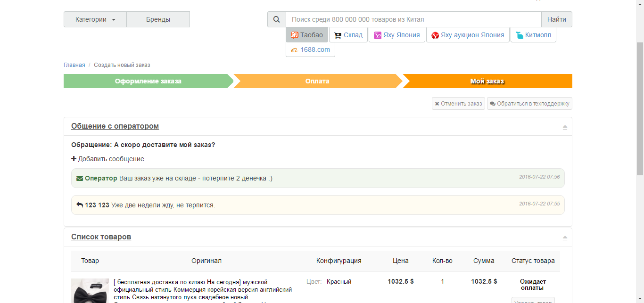Select the 1688.com provider tab

click(310, 49)
